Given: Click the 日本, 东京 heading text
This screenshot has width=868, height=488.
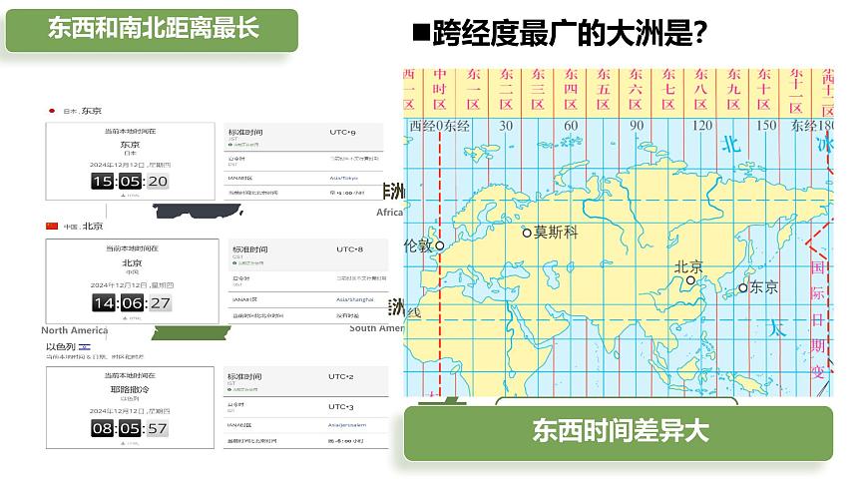Looking at the screenshot, I should (x=83, y=111).
